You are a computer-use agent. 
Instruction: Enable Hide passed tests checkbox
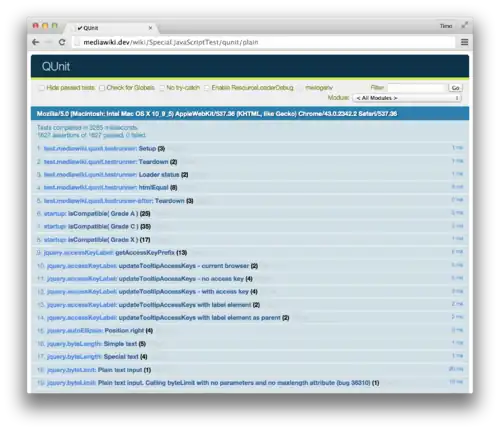pyautogui.click(x=42, y=88)
